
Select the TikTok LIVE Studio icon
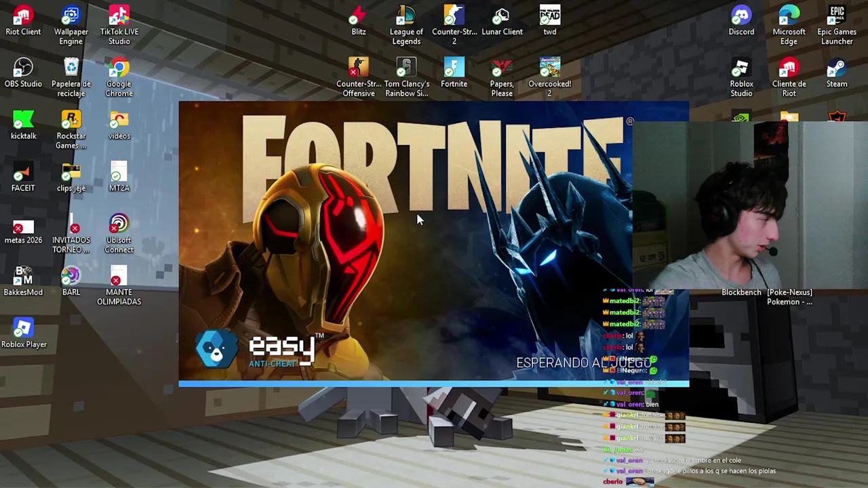[x=119, y=26]
